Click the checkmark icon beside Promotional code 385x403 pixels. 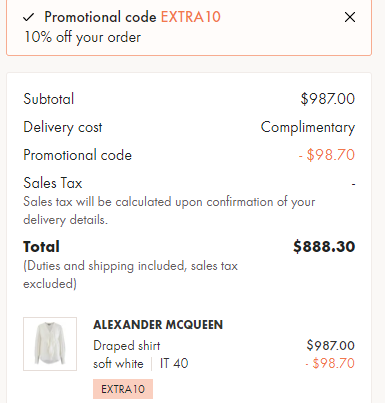click(x=29, y=17)
